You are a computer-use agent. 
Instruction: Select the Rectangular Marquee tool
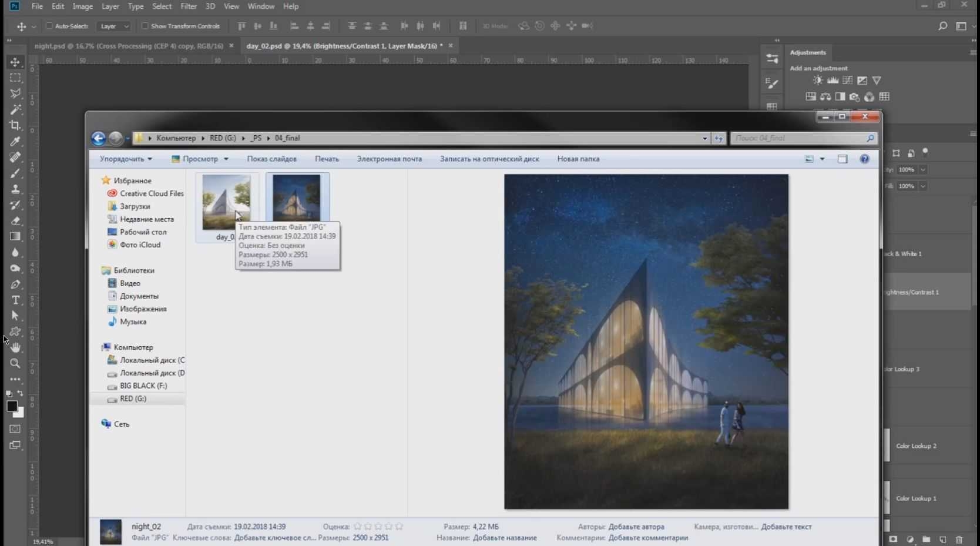(15, 78)
